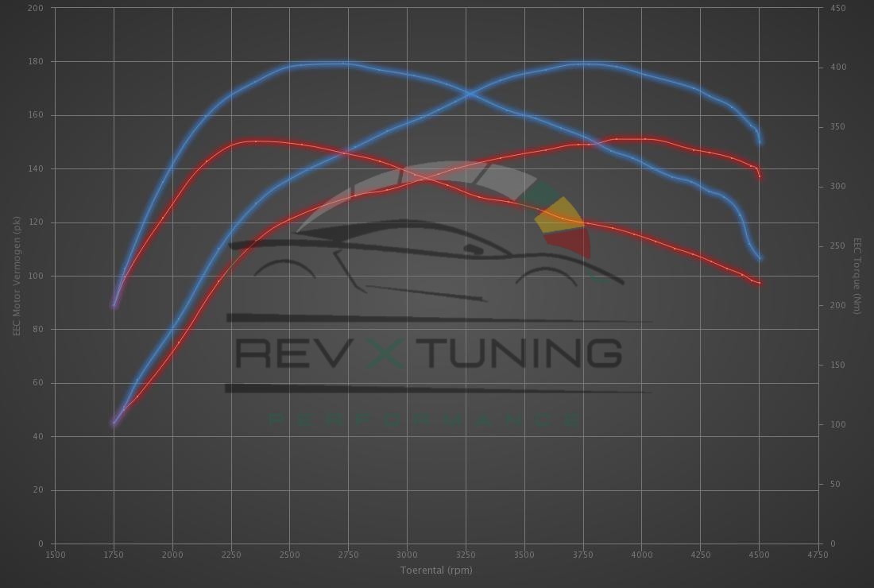Select the Toerental (rpm) axis title
This screenshot has height=588, width=874.
pyautogui.click(x=436, y=570)
